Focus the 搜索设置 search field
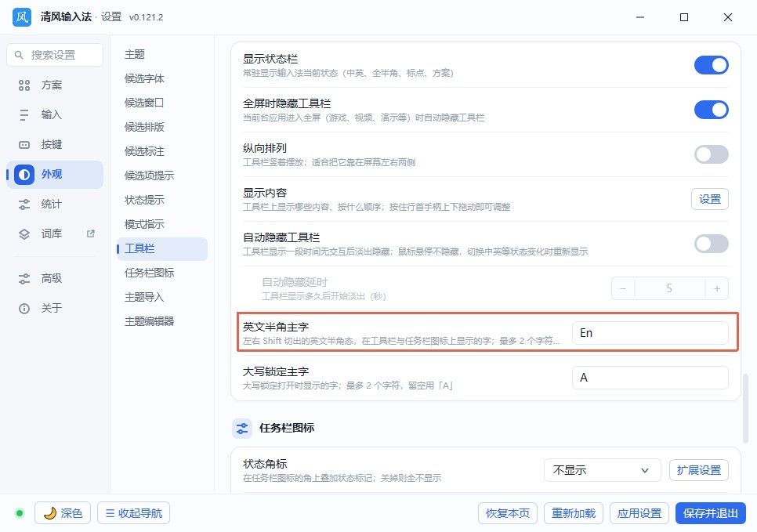 (x=55, y=55)
